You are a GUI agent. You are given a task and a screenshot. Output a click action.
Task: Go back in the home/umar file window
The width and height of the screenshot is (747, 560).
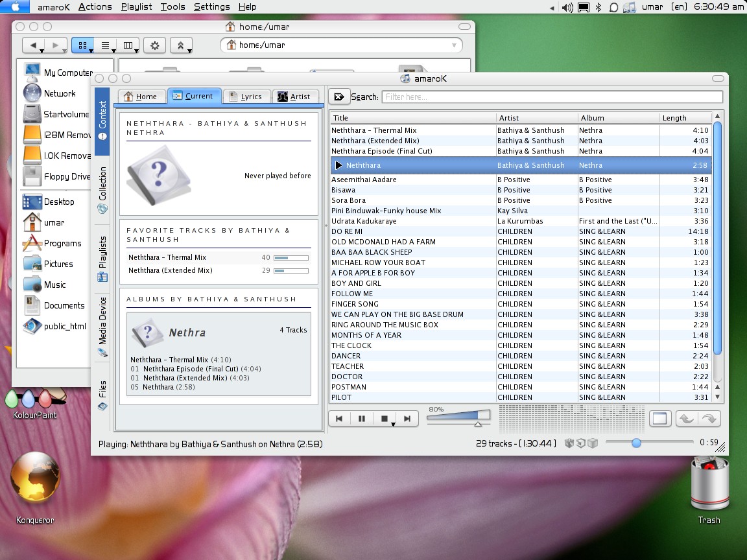(33, 45)
